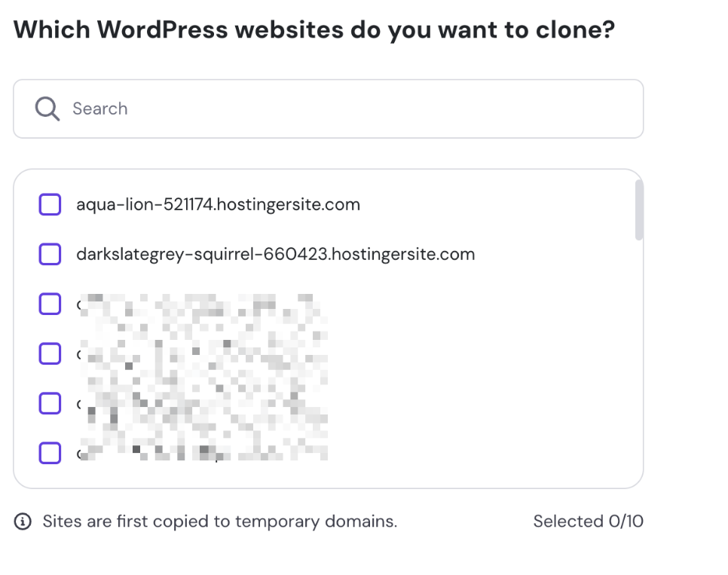Click the "Which WordPress websites" heading

tap(314, 30)
